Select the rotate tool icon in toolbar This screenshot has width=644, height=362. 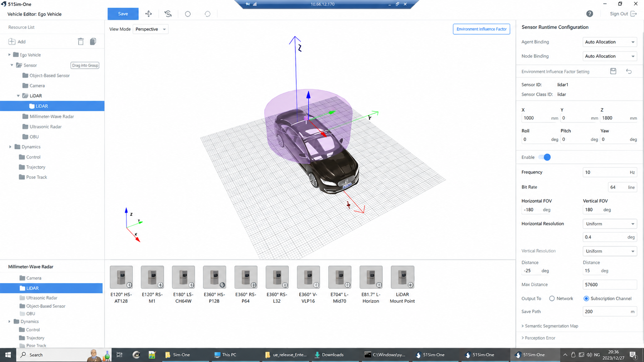click(168, 14)
